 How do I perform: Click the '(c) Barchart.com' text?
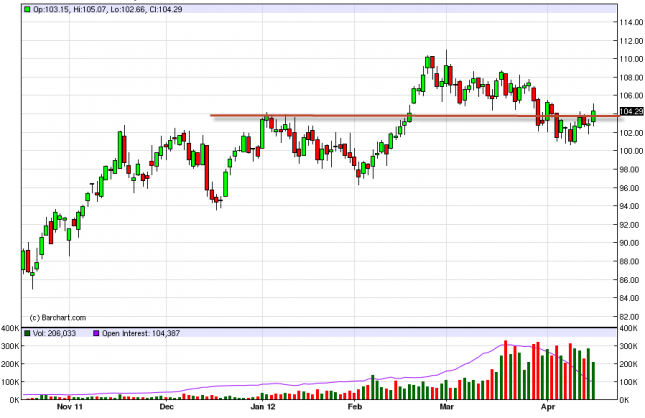click(58, 318)
